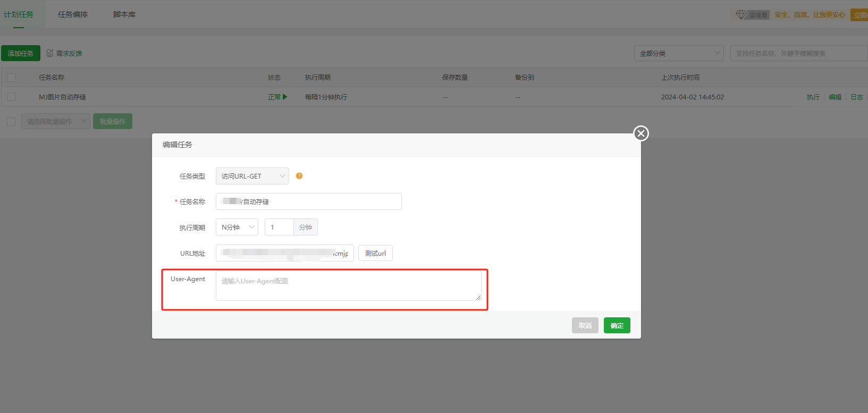Click the orange help icon beside 任务类型
Screen dimensions: 868x413
point(299,176)
